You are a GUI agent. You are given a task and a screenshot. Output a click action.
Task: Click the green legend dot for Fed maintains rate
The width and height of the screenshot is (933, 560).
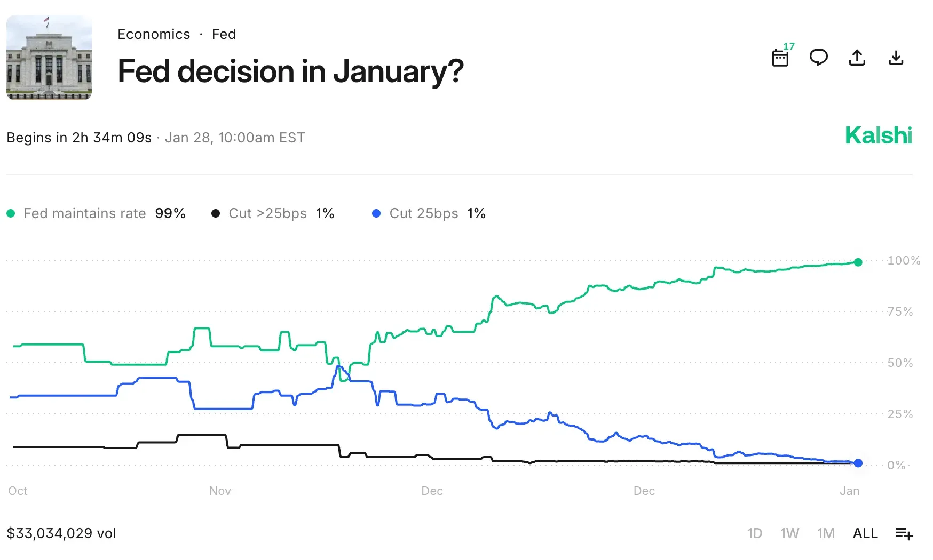(11, 213)
